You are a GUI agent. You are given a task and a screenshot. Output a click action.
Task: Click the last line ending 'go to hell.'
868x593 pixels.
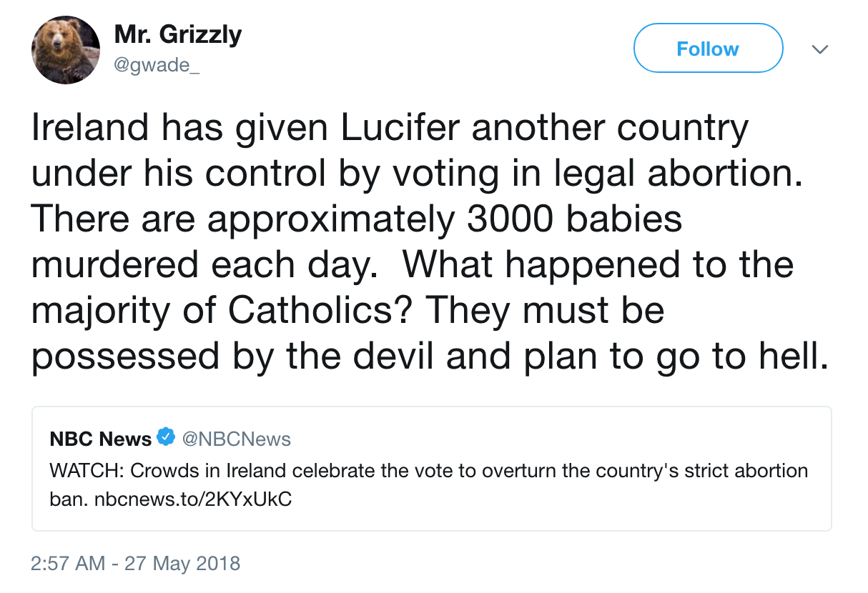click(429, 355)
